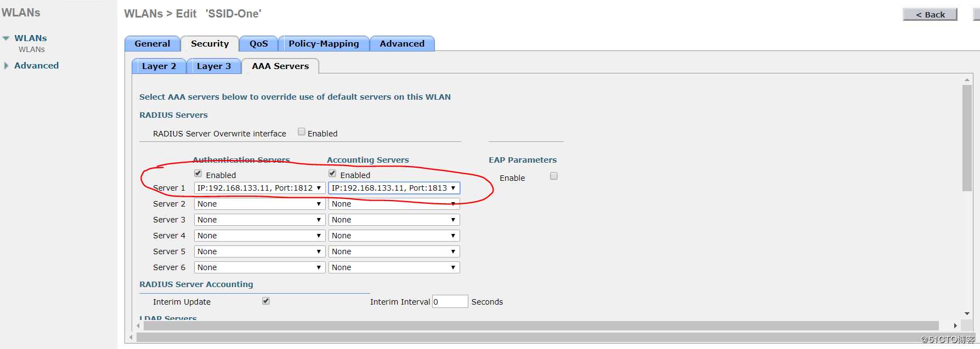Image resolution: width=980 pixels, height=349 pixels.
Task: Click the inner scrollbar up arrow
Action: (x=967, y=80)
